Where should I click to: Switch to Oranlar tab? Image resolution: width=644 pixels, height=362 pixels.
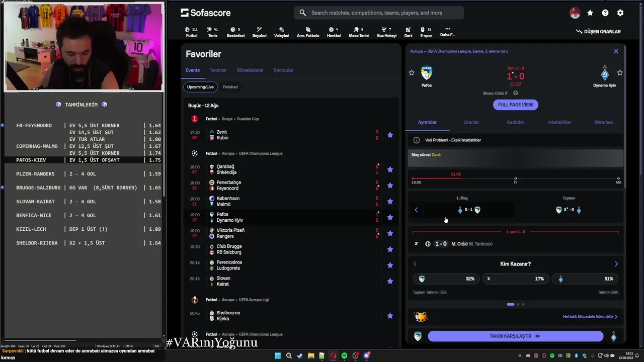[x=471, y=122]
